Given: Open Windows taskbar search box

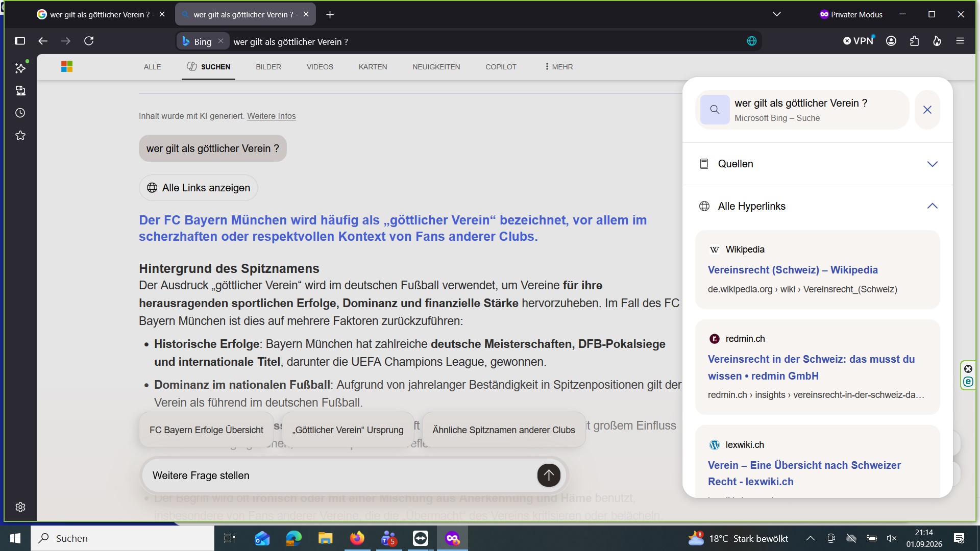Looking at the screenshot, I should (x=122, y=538).
